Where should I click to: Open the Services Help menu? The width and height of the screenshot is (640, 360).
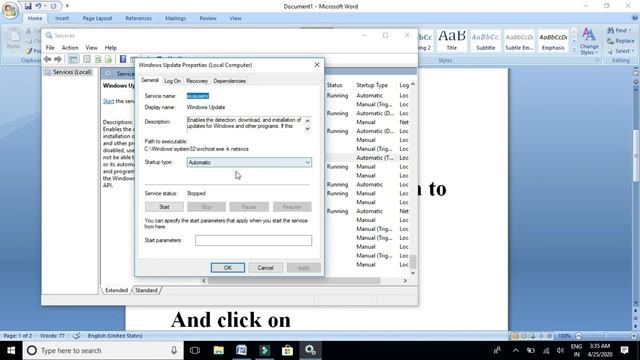[111, 48]
